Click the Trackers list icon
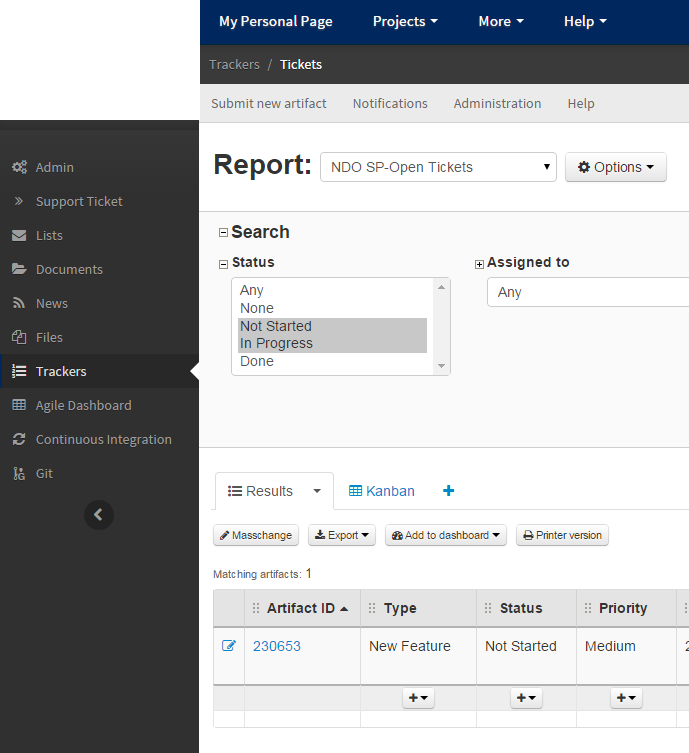The image size is (689, 753). tap(19, 371)
